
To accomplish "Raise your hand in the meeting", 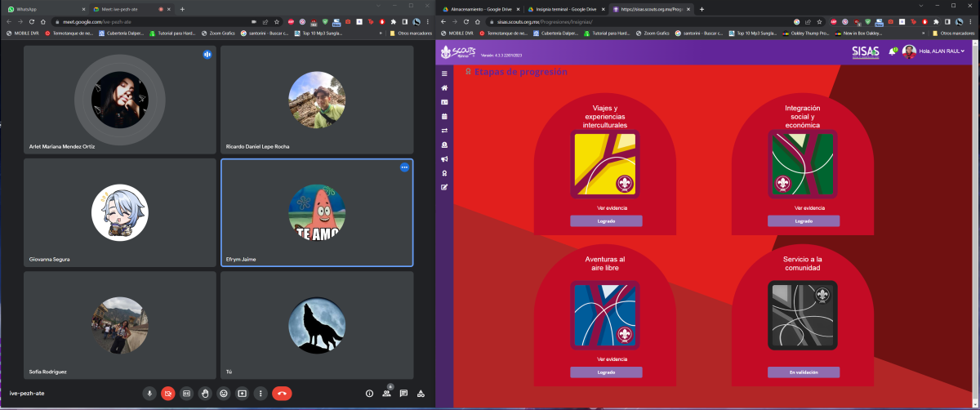I will pyautogui.click(x=205, y=393).
